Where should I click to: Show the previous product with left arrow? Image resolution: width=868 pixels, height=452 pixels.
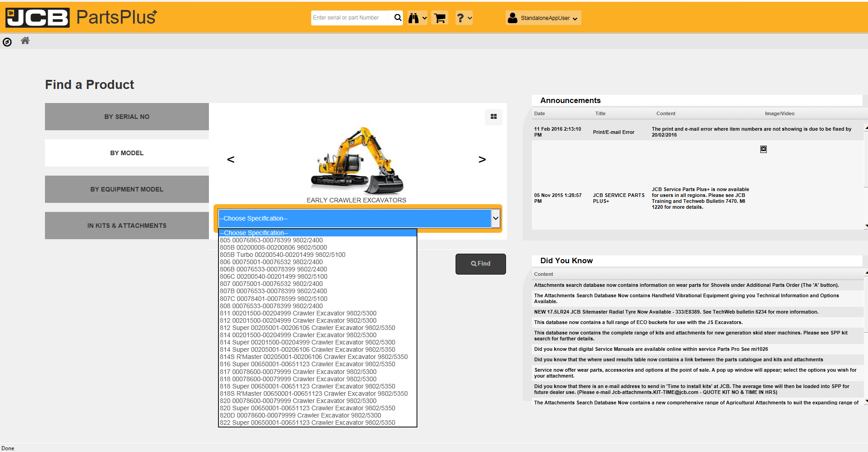[231, 159]
